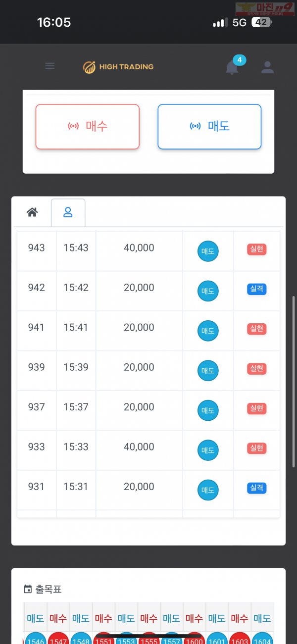Switch to the personal history tab
The image size is (297, 644).
[68, 212]
